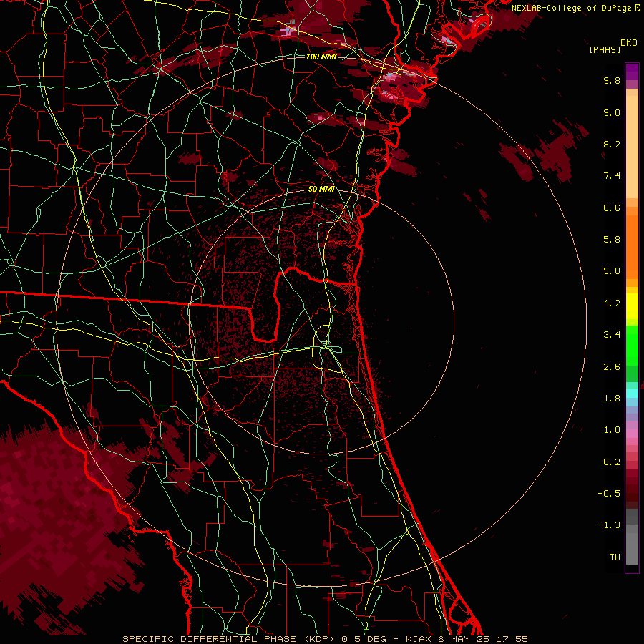Viewport: 644px width, 644px height.
Task: Click the 3.4 value on the scale
Action: coord(612,335)
